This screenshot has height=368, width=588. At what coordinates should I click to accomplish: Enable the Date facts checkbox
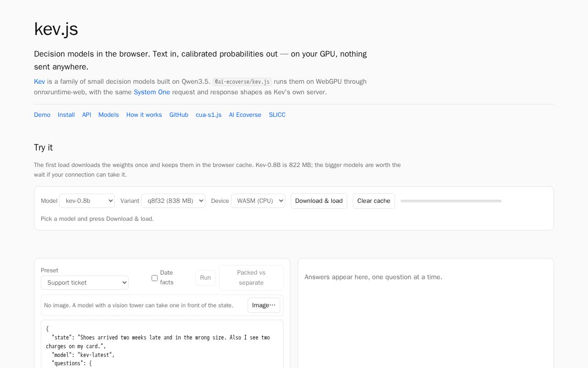coord(154,278)
